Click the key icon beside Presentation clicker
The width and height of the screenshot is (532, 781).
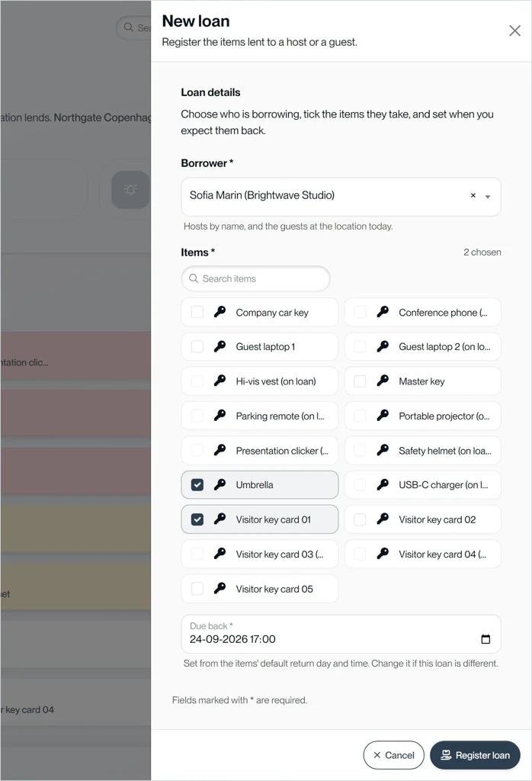pyautogui.click(x=220, y=450)
